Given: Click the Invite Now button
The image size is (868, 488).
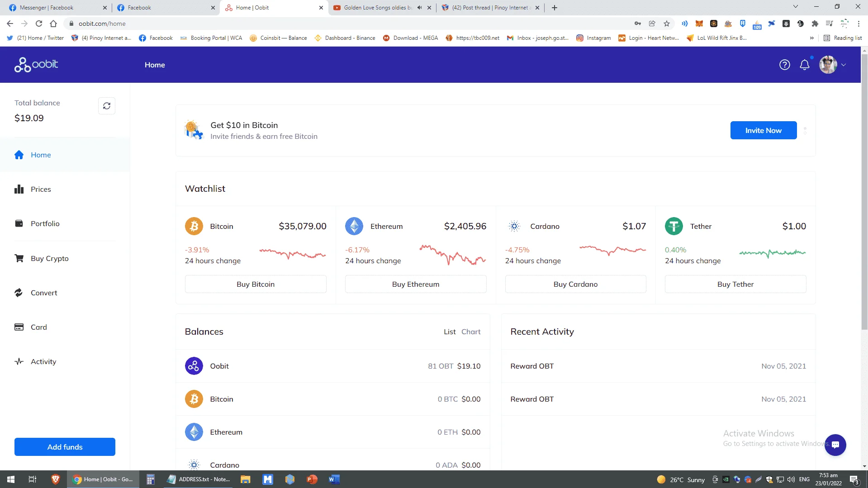Looking at the screenshot, I should pyautogui.click(x=764, y=130).
